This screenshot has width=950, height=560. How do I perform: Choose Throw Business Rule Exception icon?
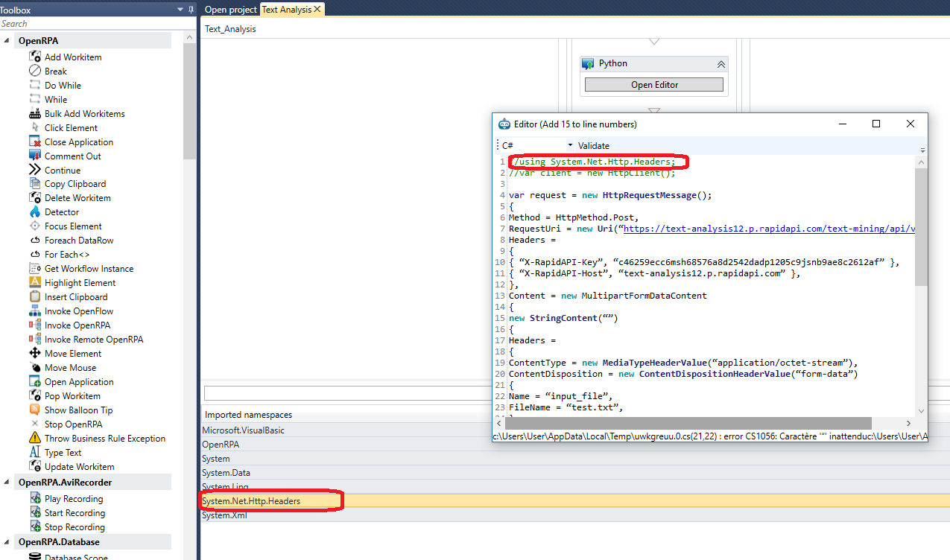34,438
